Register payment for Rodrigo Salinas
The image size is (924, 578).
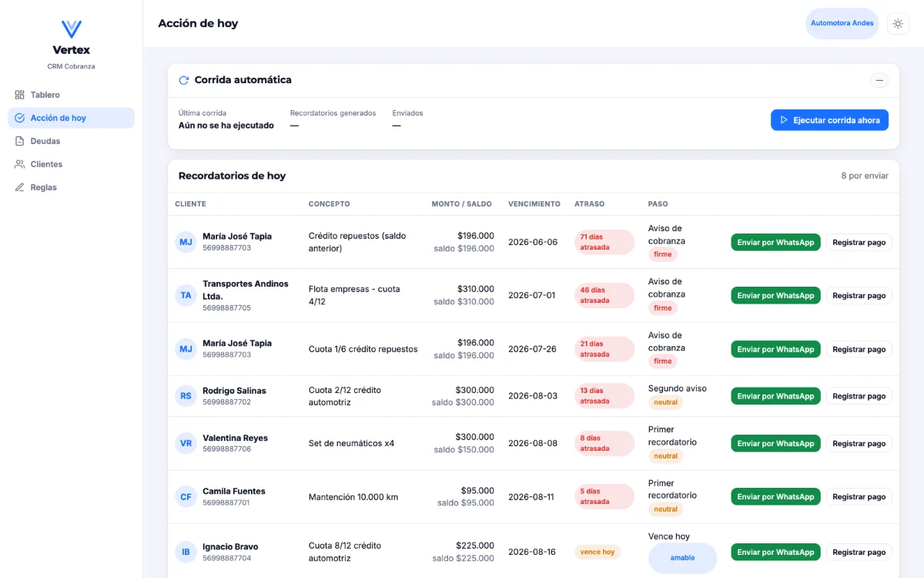coord(859,396)
